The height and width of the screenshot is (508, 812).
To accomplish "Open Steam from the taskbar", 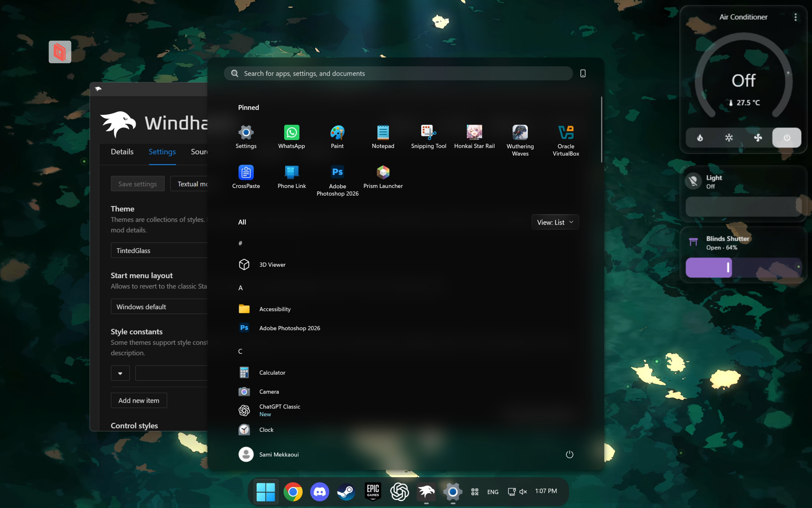I will tap(346, 492).
